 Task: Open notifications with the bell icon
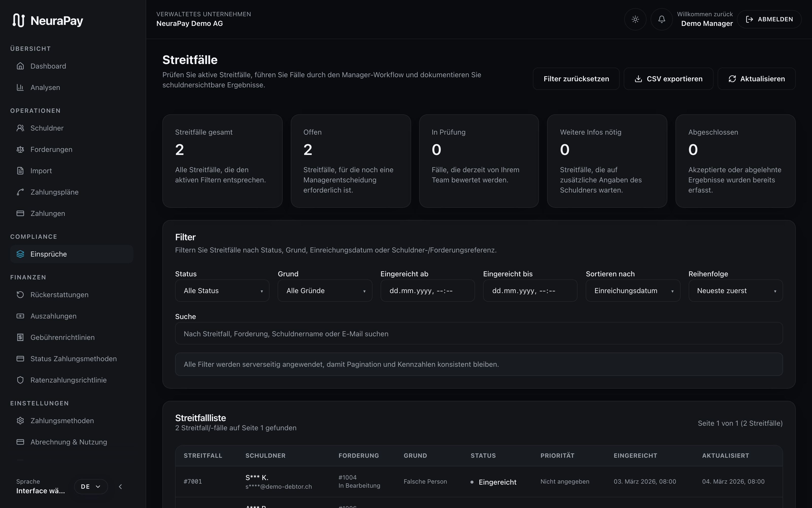pyautogui.click(x=662, y=20)
